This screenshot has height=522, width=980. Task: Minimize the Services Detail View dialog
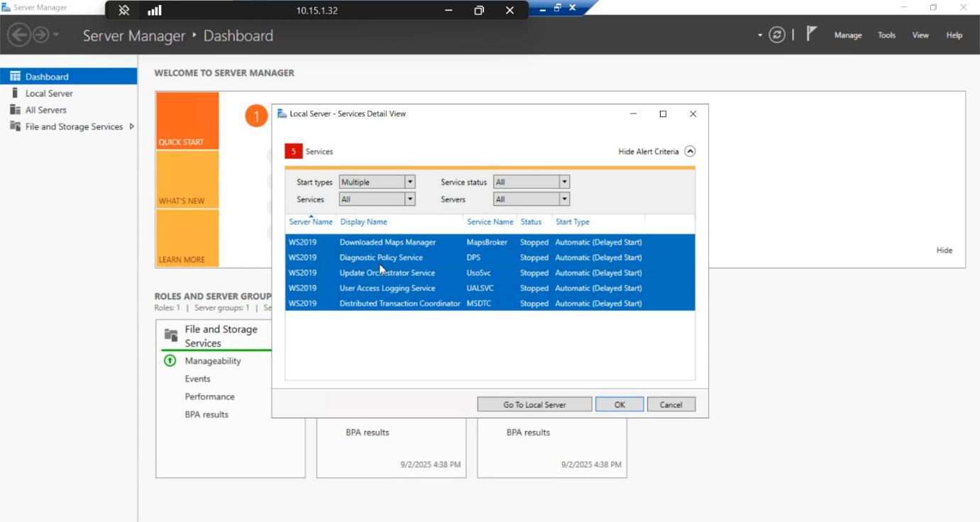633,114
